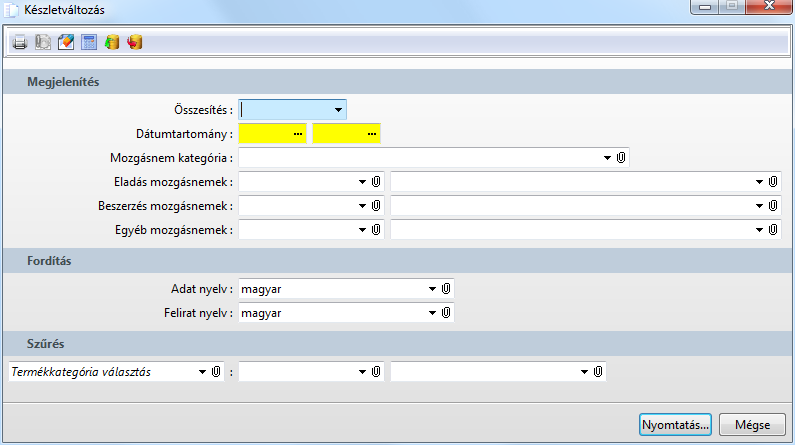Open date picker on first Dátumtartomány field

coord(298,134)
